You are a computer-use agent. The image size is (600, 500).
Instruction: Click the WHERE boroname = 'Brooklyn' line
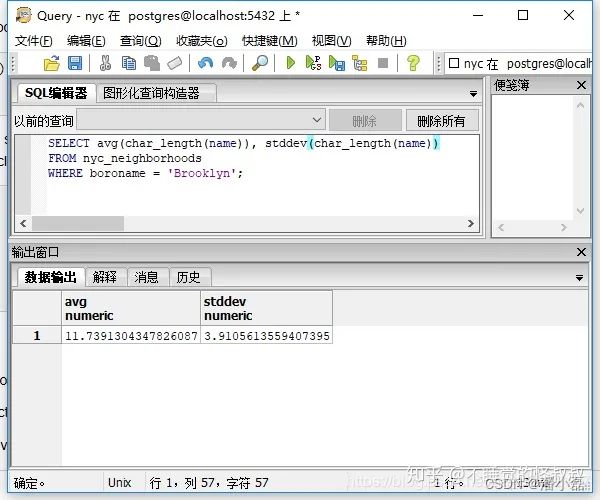click(x=145, y=173)
